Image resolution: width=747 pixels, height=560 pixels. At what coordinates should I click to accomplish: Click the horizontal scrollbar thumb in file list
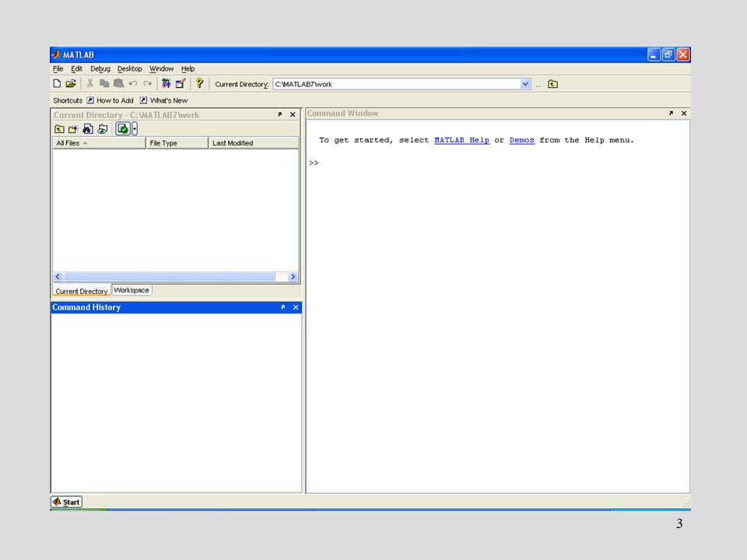tap(170, 277)
